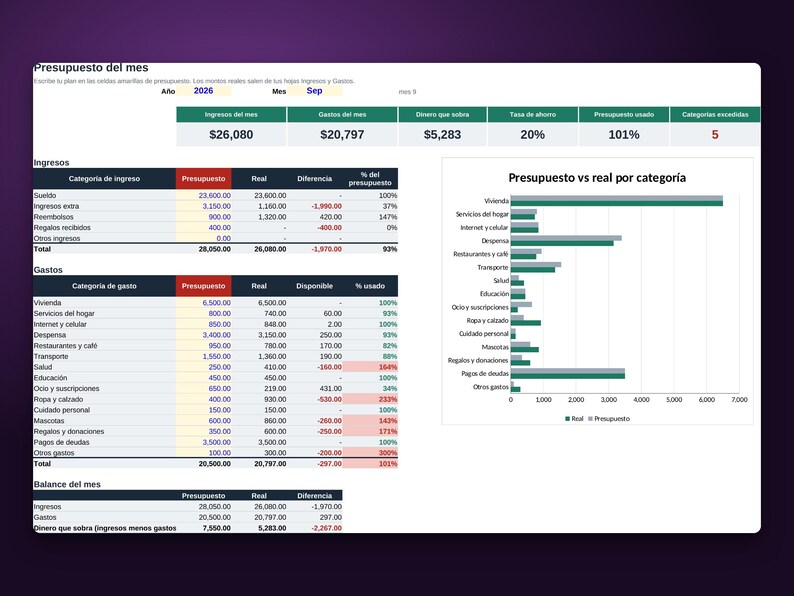This screenshot has width=794, height=596.
Task: Select the Ingresos extra difference -1,990.00
Action: (314, 206)
